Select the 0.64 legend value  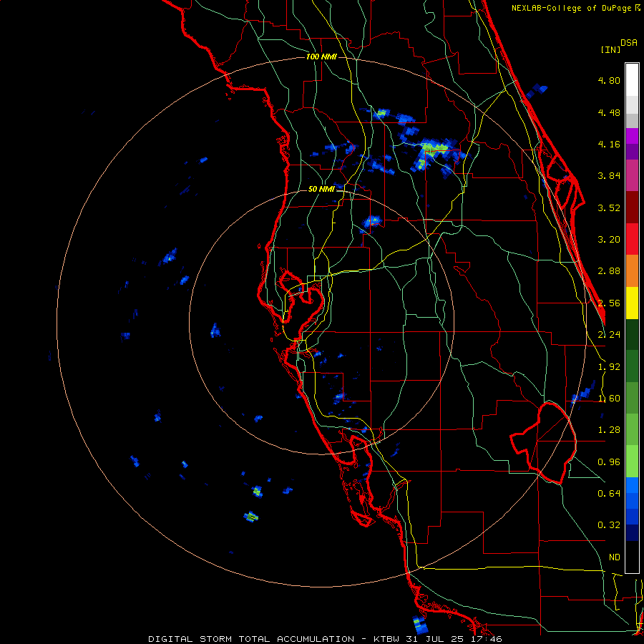tap(609, 493)
